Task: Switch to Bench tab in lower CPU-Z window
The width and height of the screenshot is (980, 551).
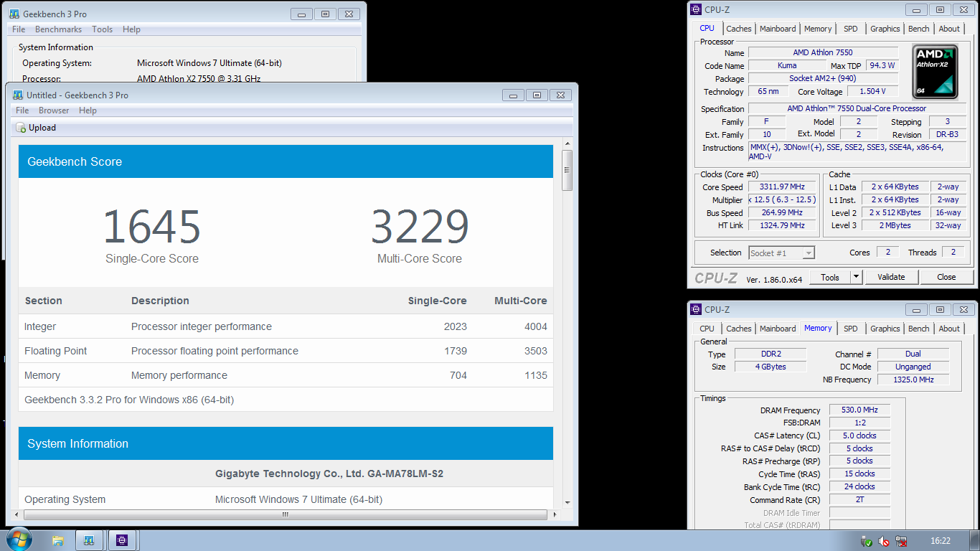Action: tap(918, 329)
